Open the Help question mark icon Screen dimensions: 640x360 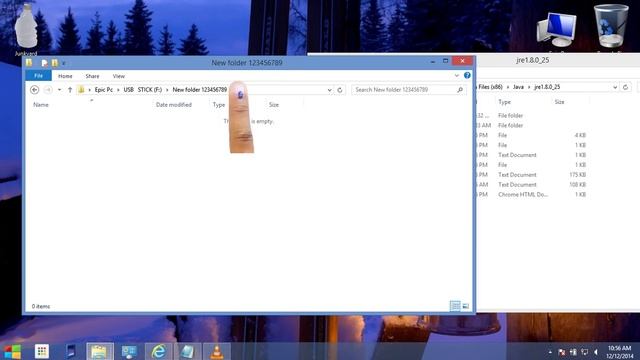467,76
